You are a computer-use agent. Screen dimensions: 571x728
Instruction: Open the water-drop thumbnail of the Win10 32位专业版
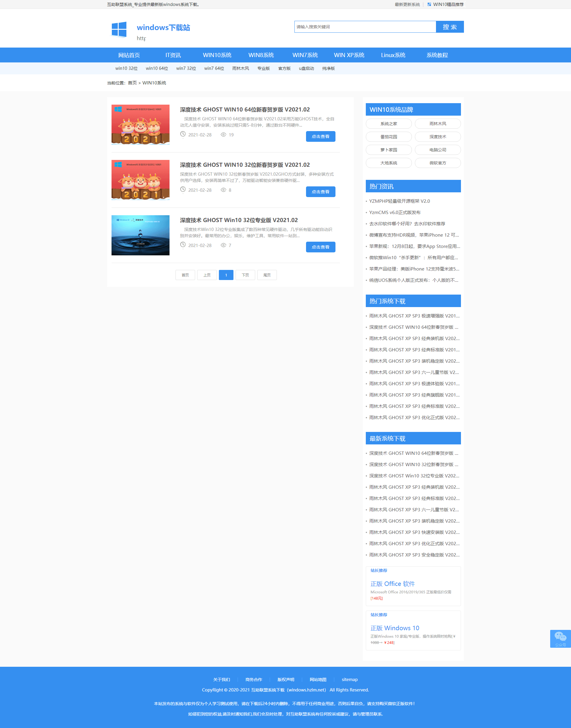[x=140, y=235]
